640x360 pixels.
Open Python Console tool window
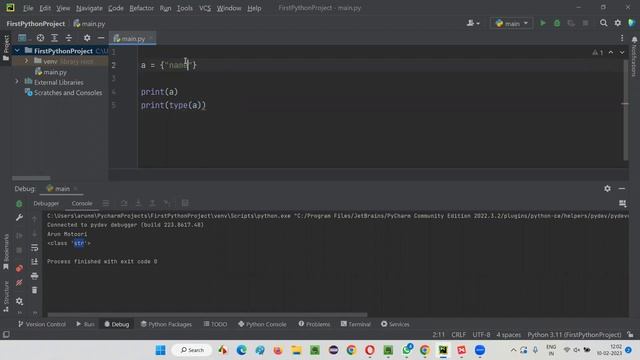[x=262, y=324]
